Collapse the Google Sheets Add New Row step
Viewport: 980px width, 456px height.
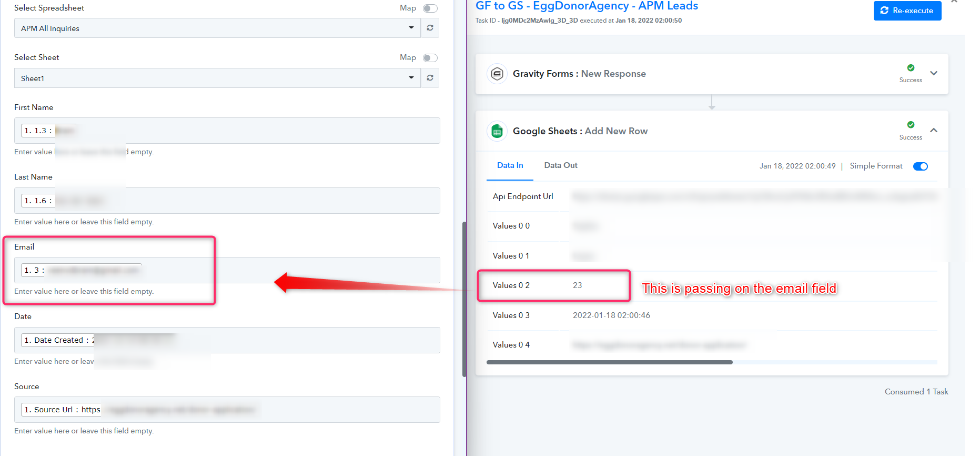point(934,130)
